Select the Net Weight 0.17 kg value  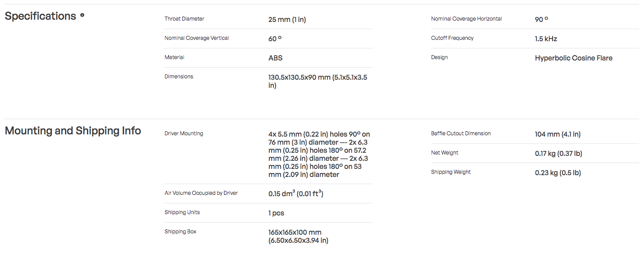tap(558, 154)
